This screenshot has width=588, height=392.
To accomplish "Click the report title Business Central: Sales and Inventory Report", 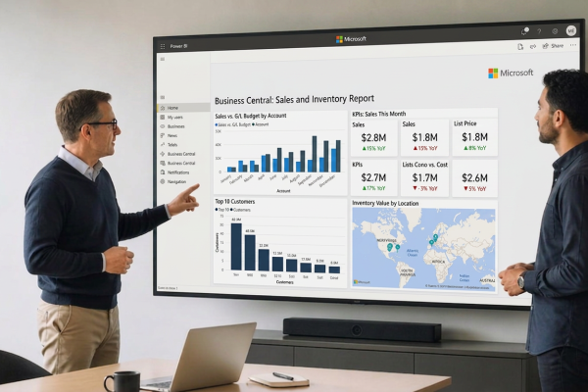I will click(x=294, y=99).
